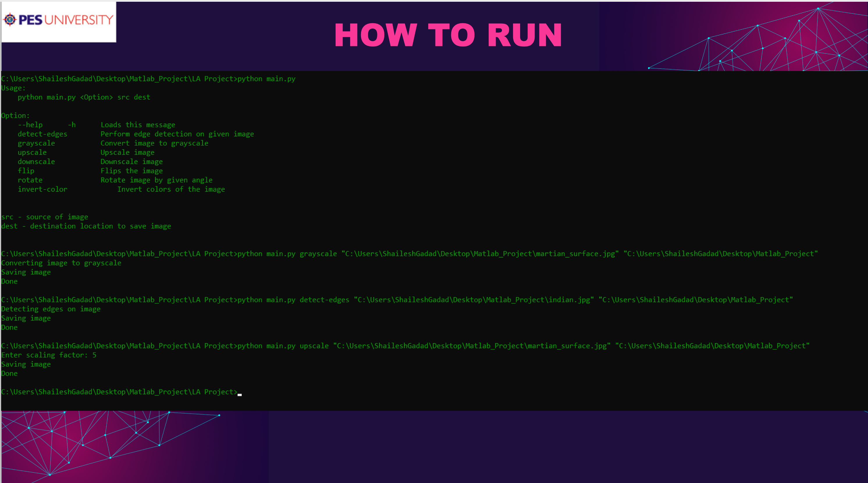868x483 pixels.
Task: Select the detect-edges option text
Action: tap(42, 134)
